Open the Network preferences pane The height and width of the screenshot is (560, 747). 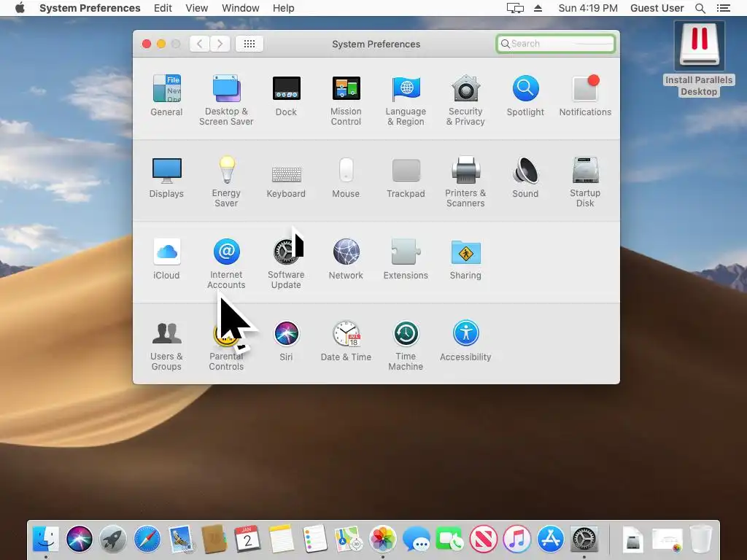click(x=346, y=259)
